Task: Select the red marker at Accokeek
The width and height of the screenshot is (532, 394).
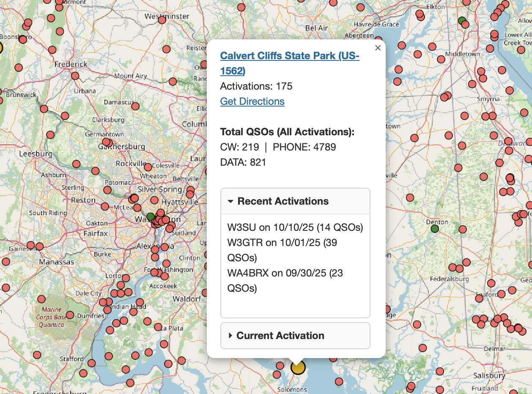Action: tap(165, 276)
